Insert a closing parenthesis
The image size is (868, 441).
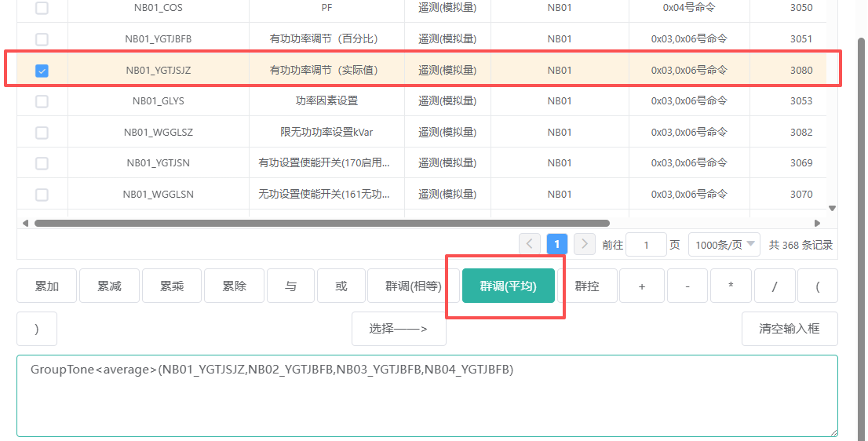coord(37,329)
